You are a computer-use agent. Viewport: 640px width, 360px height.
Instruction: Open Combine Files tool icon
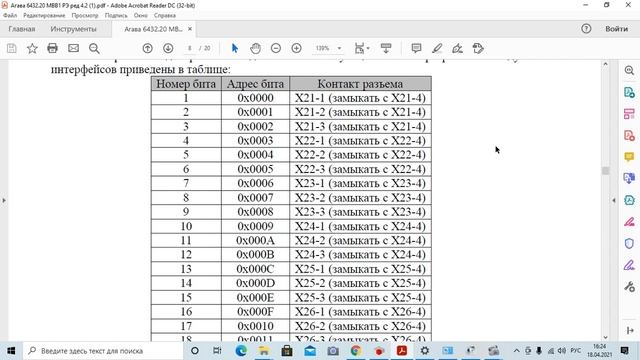click(629, 178)
